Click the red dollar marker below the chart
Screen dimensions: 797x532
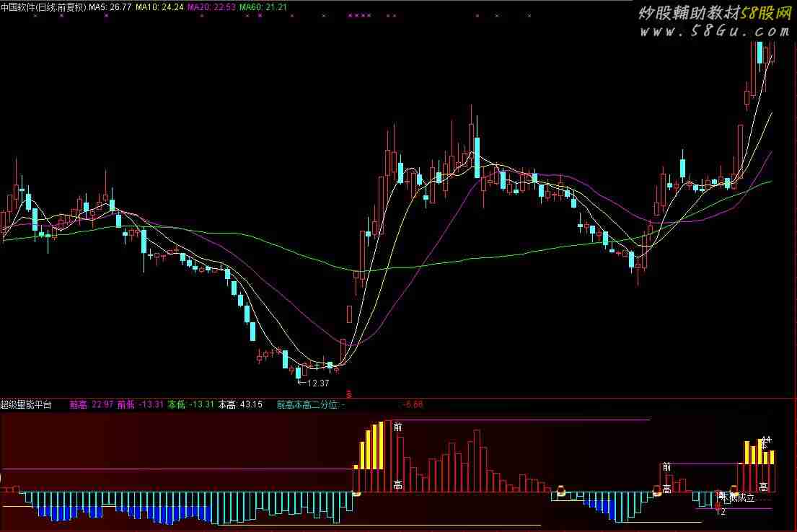tap(350, 394)
